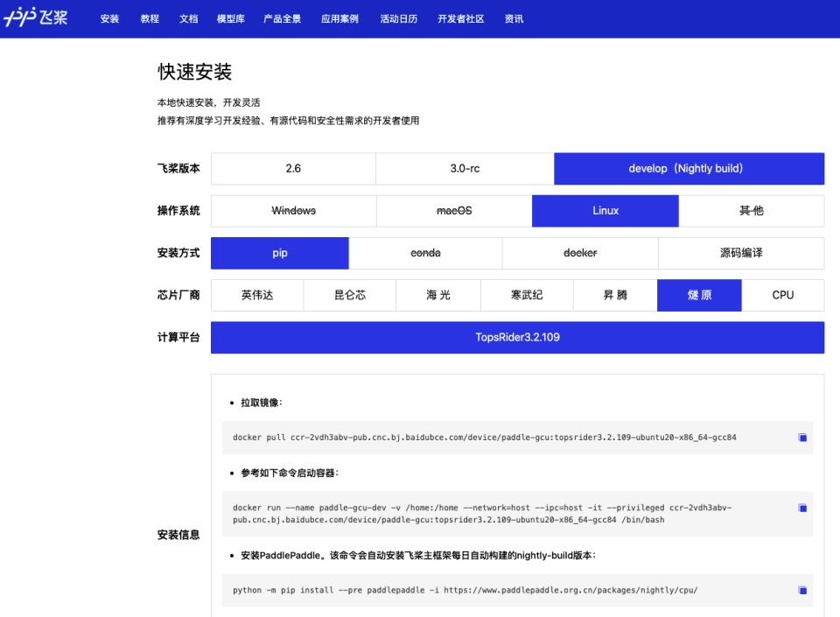The height and width of the screenshot is (617, 840).
Task: Click the 飞桨版本 row label
Action: (178, 169)
